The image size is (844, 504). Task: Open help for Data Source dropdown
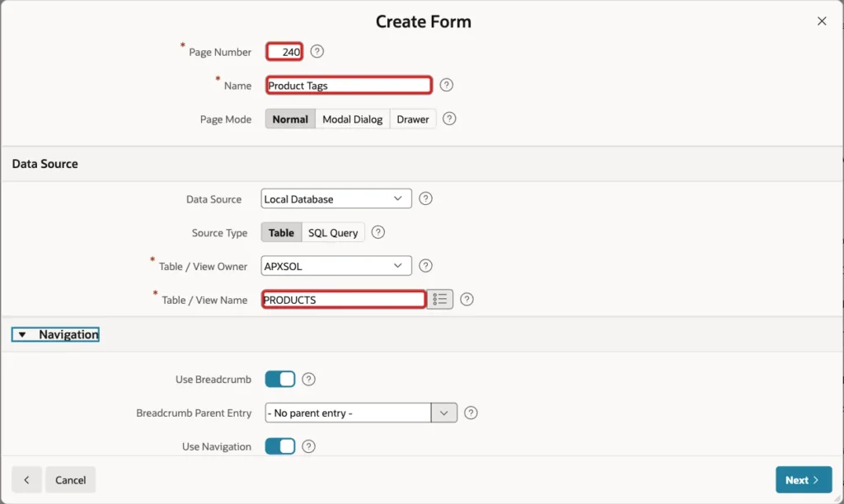pos(426,198)
